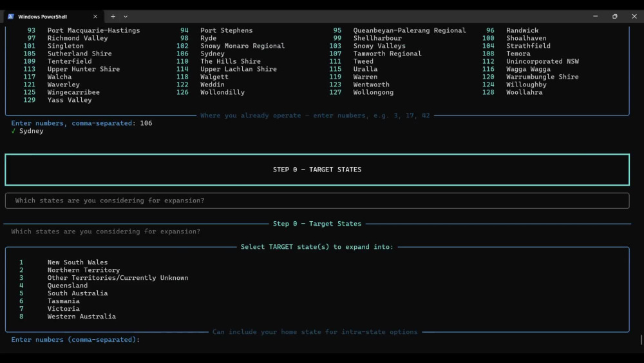Click 'Tenterfield' entry
The height and width of the screenshot is (363, 644).
(x=70, y=61)
